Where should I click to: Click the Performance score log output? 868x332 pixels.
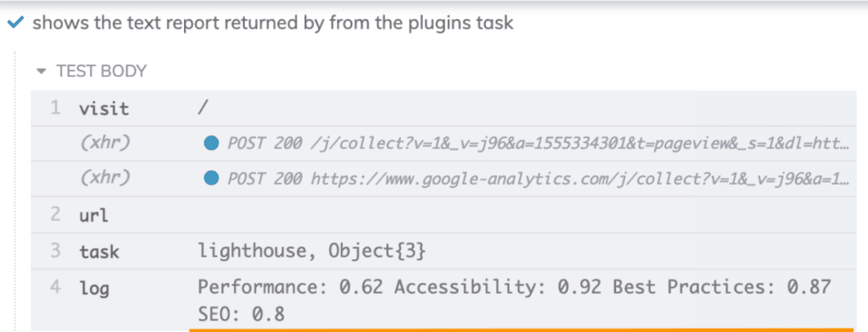[290, 287]
